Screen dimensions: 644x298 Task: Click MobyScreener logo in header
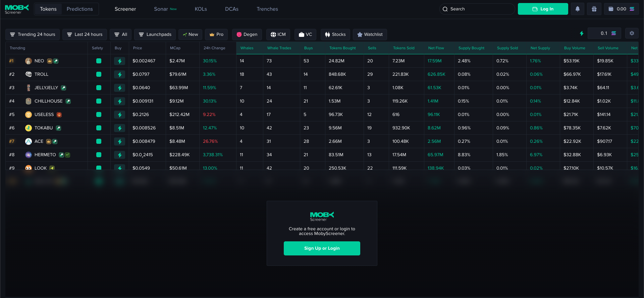tap(17, 9)
